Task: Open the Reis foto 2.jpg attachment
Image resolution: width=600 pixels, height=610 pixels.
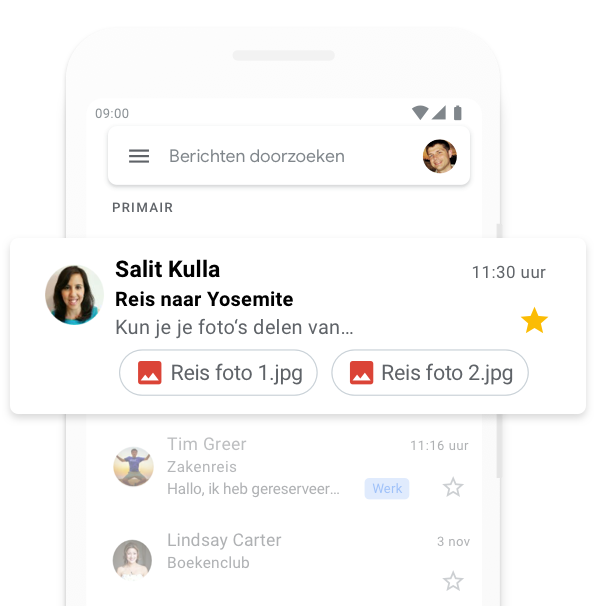Action: (x=430, y=372)
